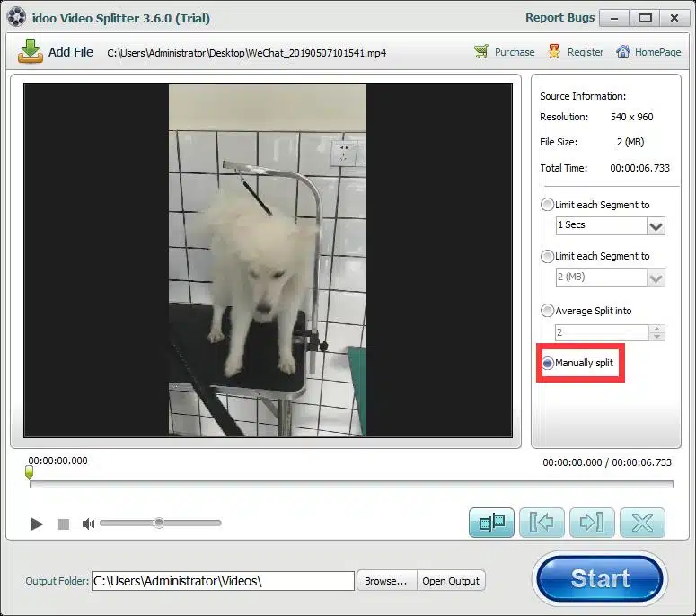Select Limit each Segment by seconds radio
The image size is (696, 616).
click(x=547, y=205)
